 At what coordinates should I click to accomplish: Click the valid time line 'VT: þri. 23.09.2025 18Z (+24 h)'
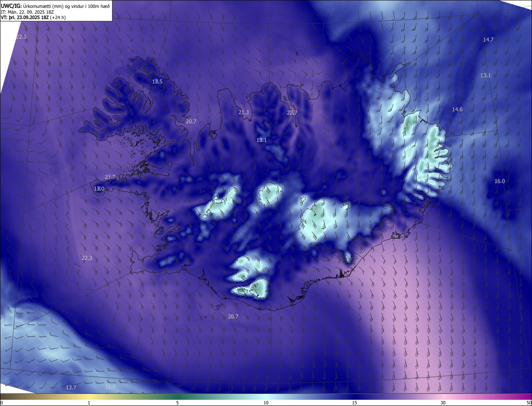click(33, 17)
